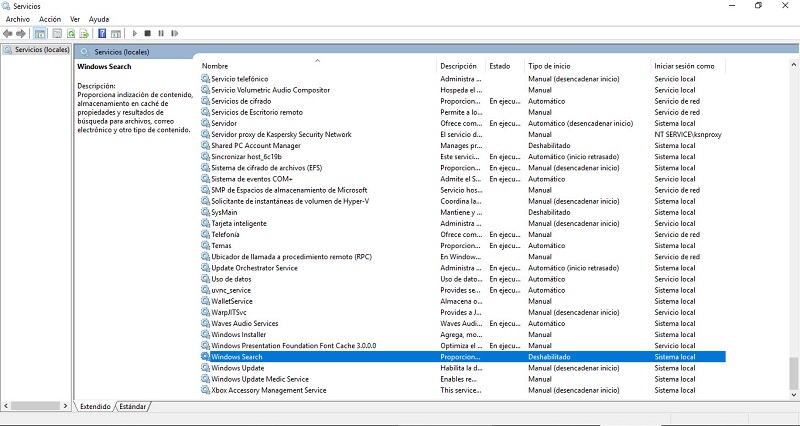Refresh the services list via toolbar icon
Screen dimensions: 800x426
[71, 34]
